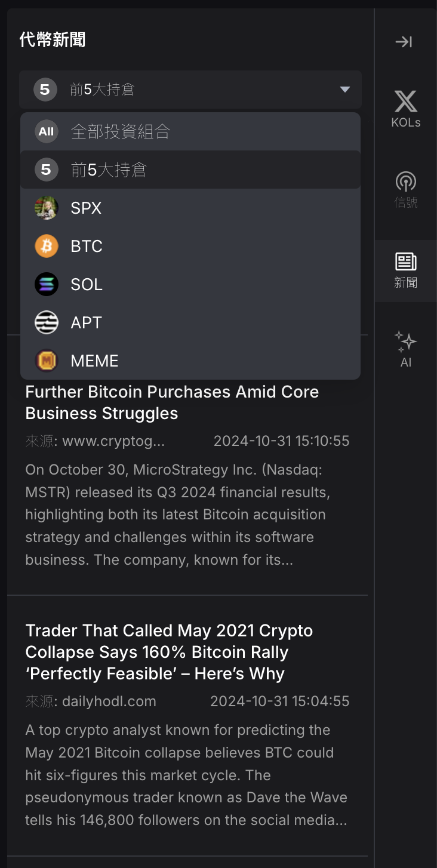This screenshot has height=868, width=437.
Task: Open the AI sparkle panel
Action: [406, 349]
